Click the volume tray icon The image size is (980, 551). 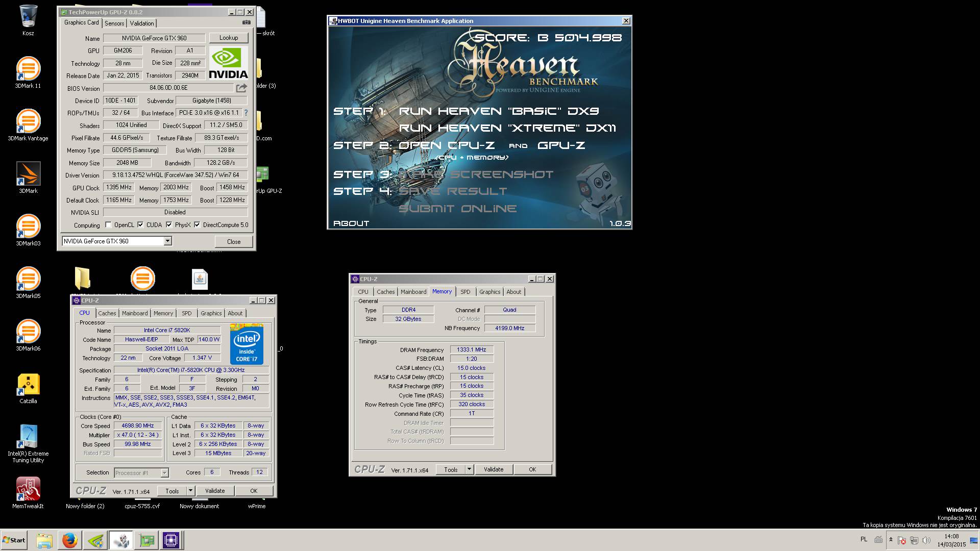[x=926, y=540]
